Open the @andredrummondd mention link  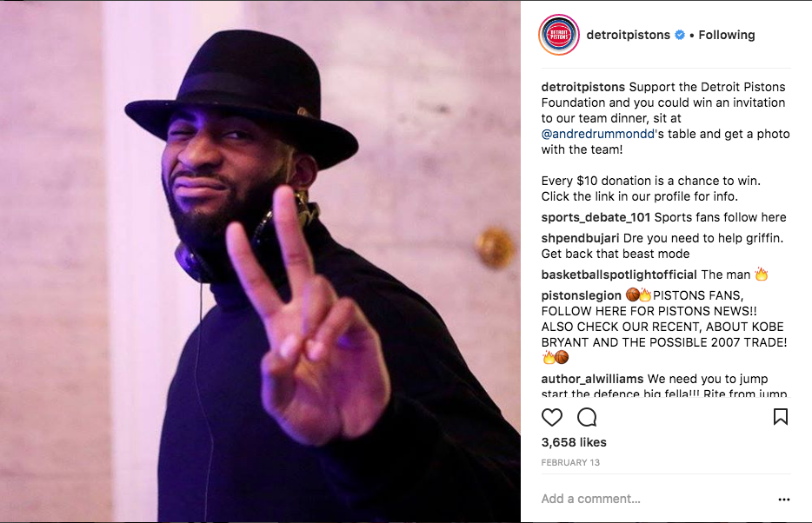coord(598,134)
